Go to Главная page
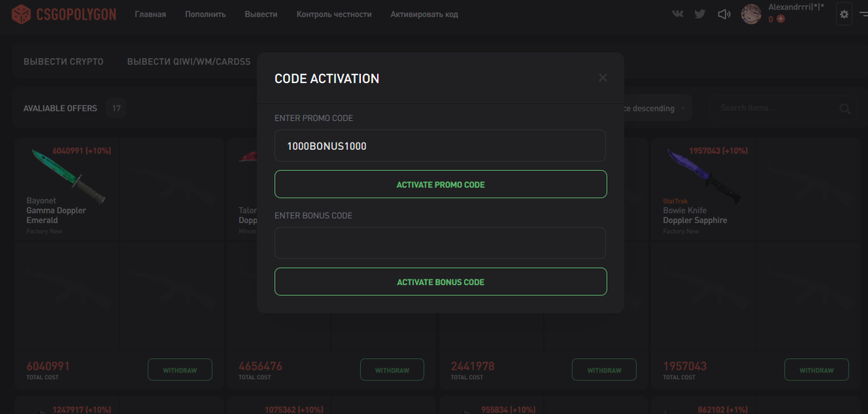 click(150, 14)
